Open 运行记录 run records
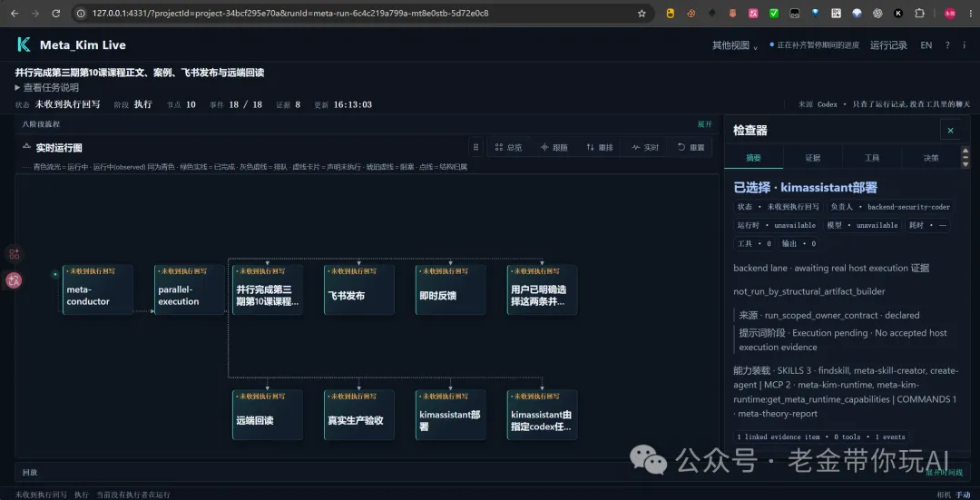Screen dimensions: 980x500 (x=888, y=45)
